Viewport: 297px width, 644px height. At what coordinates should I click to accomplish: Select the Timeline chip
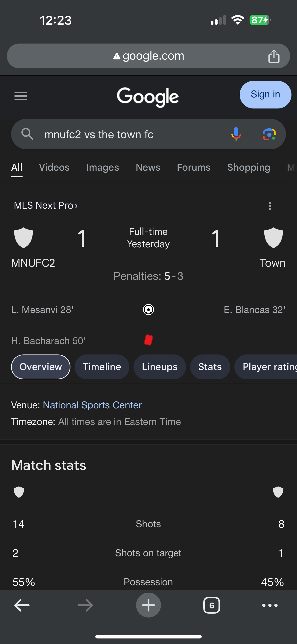click(102, 367)
